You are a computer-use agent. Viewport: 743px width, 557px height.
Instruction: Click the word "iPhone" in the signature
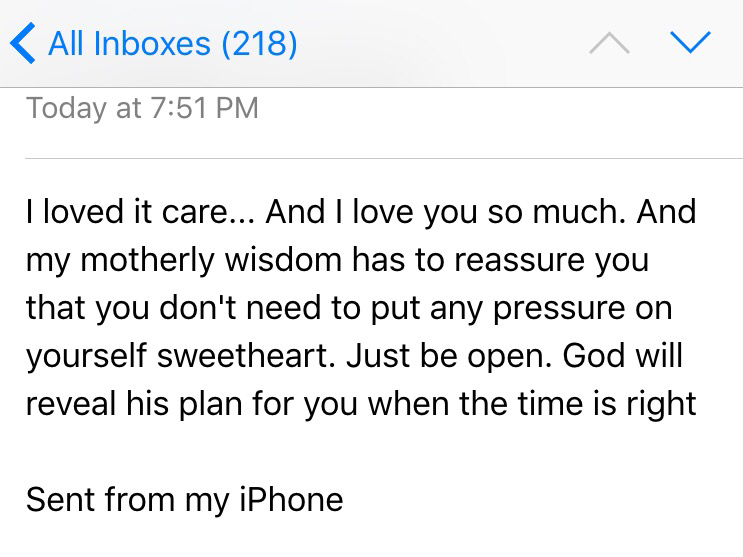click(290, 499)
